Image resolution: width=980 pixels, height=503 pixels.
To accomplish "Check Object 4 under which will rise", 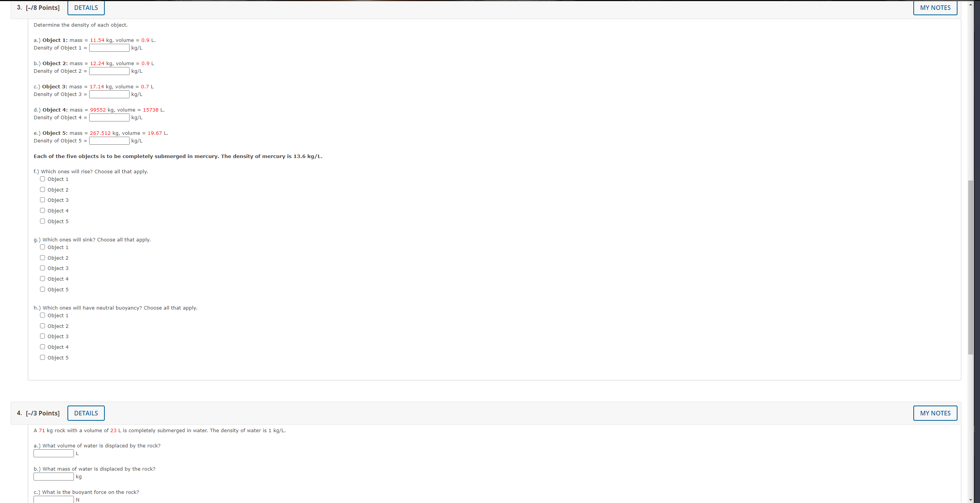I will pos(43,211).
